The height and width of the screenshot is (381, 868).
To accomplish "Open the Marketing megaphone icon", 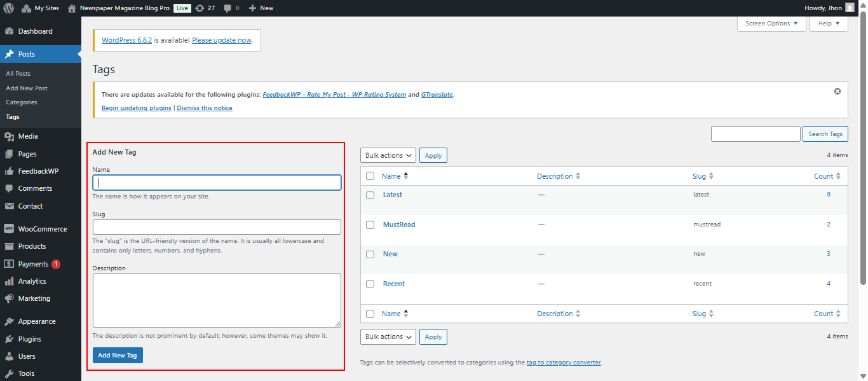I will pyautogui.click(x=10, y=298).
